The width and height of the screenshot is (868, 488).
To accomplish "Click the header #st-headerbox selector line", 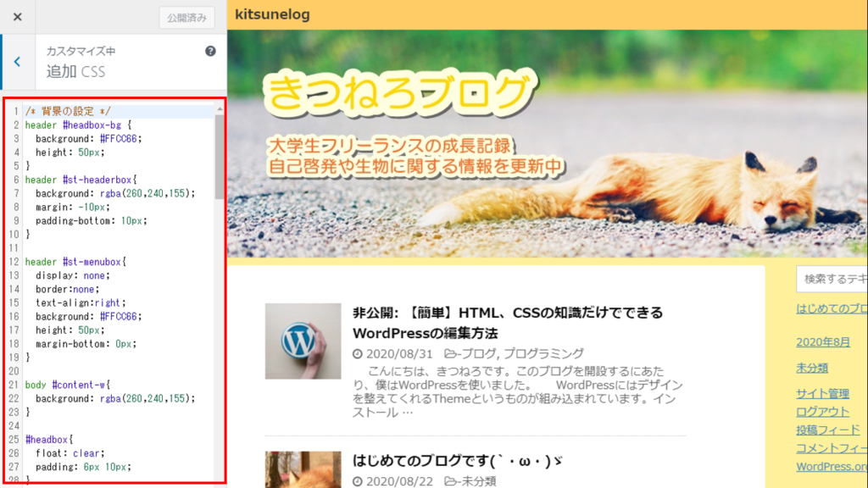I will pyautogui.click(x=81, y=180).
